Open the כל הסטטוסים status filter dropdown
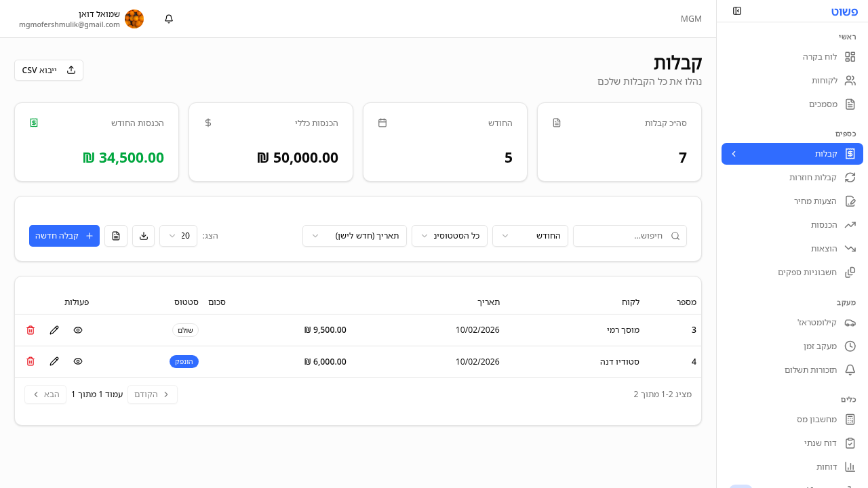This screenshot has width=868, height=488. (449, 235)
